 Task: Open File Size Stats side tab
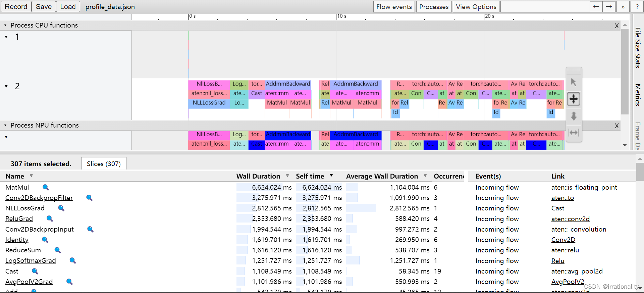coord(638,48)
